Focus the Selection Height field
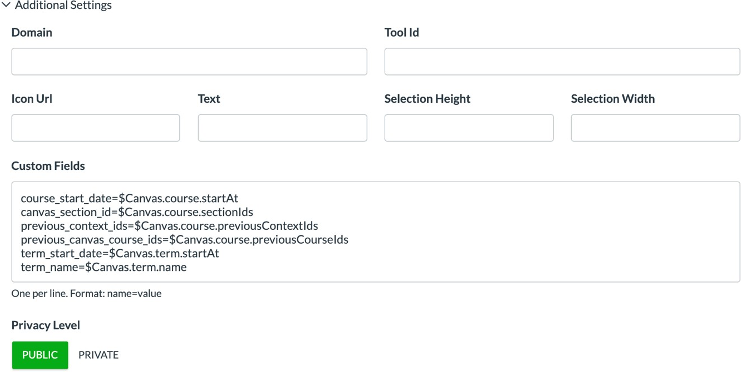Image resolution: width=742 pixels, height=372 pixels. click(469, 128)
